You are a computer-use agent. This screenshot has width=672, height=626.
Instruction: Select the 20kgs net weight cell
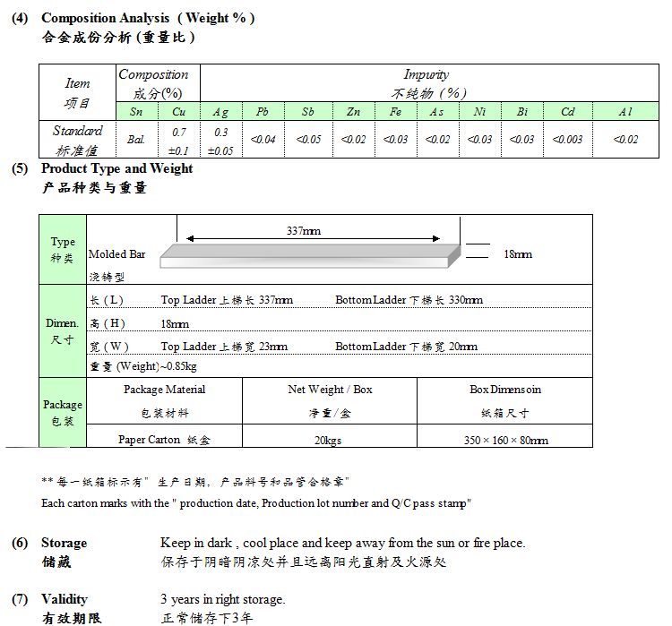[x=331, y=440]
